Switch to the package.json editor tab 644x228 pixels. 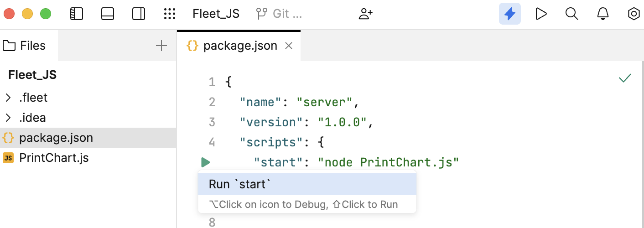click(x=240, y=46)
